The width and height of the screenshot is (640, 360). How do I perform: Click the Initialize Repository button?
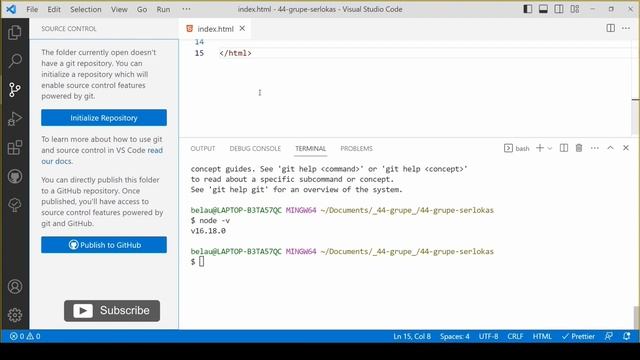(104, 118)
